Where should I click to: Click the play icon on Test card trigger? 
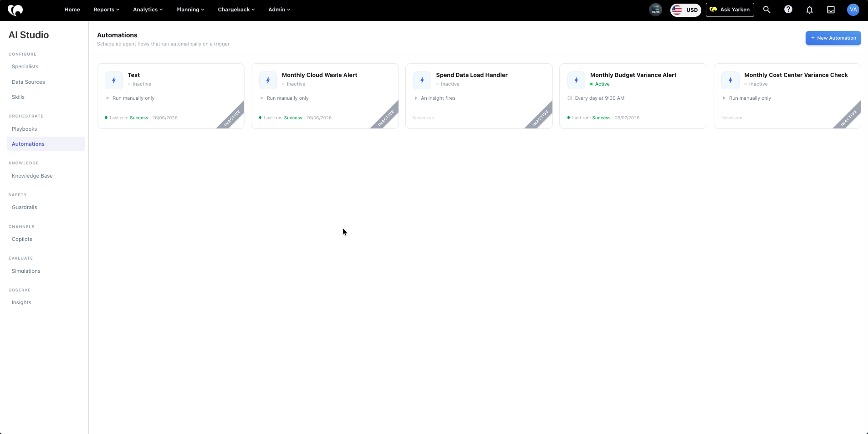pyautogui.click(x=107, y=98)
